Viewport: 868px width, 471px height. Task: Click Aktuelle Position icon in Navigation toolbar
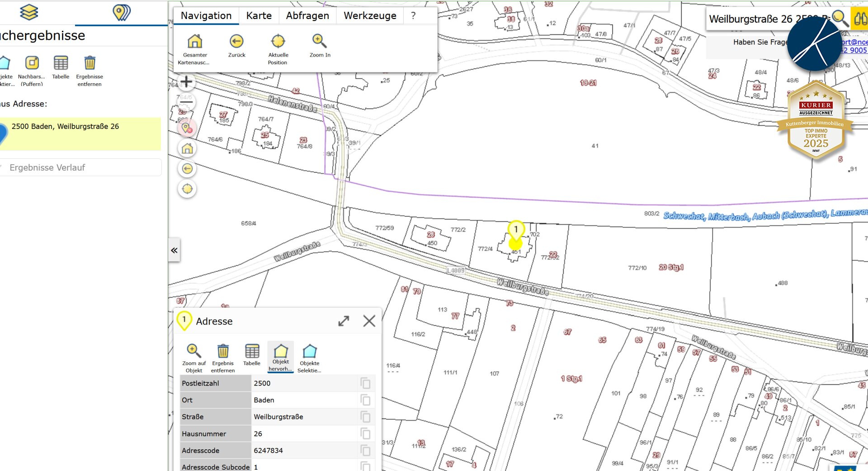[x=278, y=42]
